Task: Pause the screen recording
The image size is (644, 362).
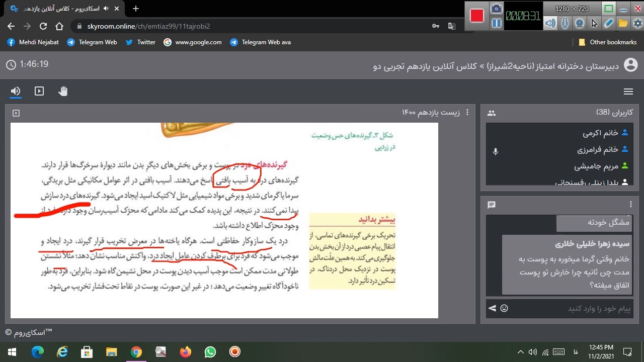Action: [497, 23]
